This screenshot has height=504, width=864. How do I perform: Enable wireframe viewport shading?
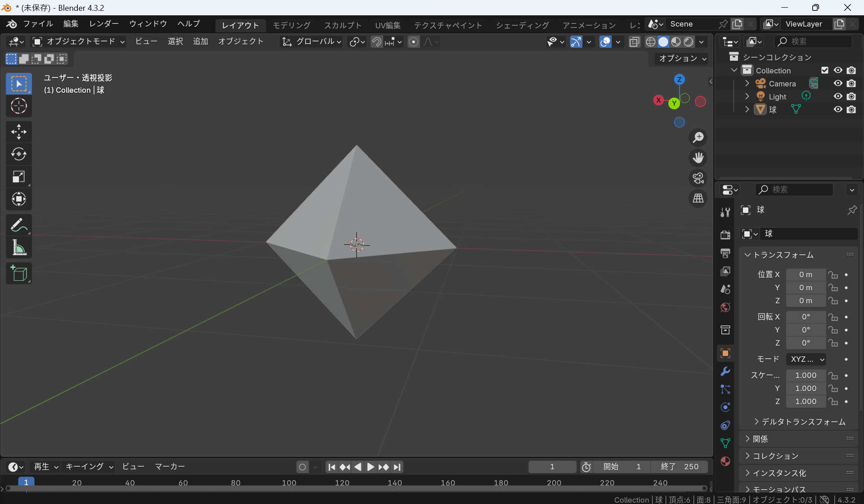[650, 42]
